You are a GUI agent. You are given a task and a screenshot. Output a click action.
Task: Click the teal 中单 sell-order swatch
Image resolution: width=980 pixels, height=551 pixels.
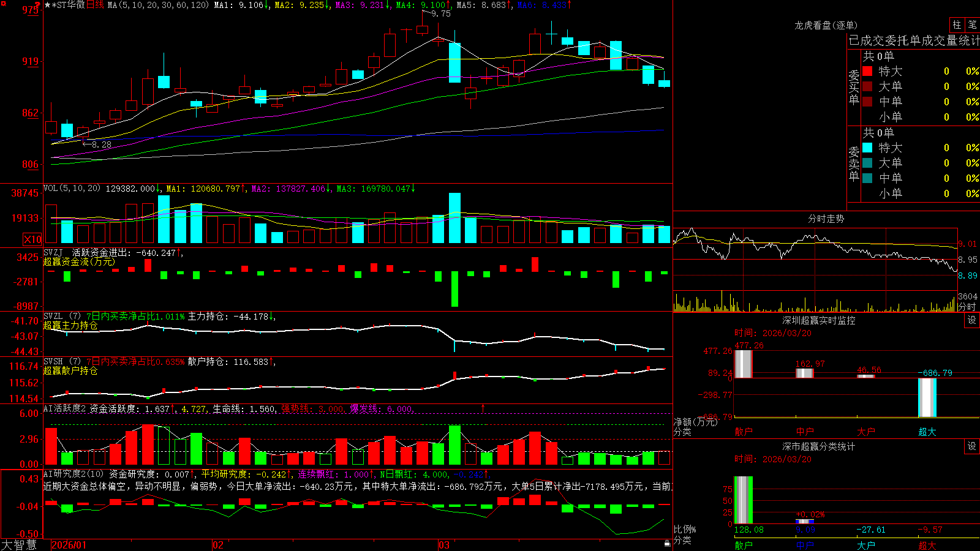[x=867, y=178]
